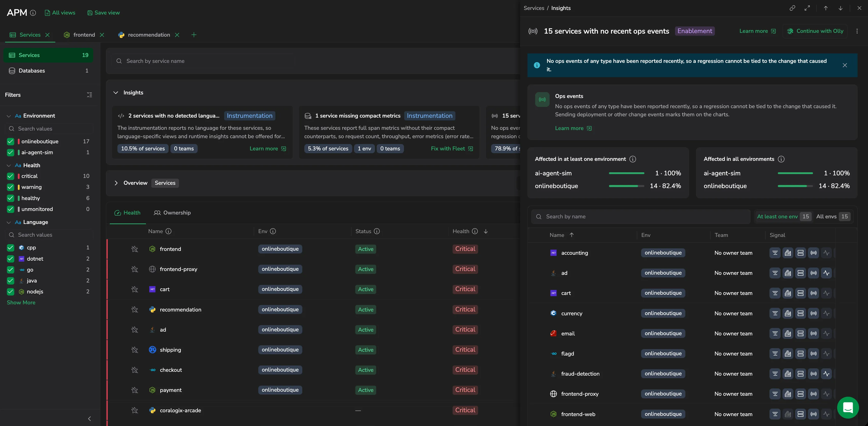
Task: Info icon beside Affected in all environments
Action: click(781, 159)
